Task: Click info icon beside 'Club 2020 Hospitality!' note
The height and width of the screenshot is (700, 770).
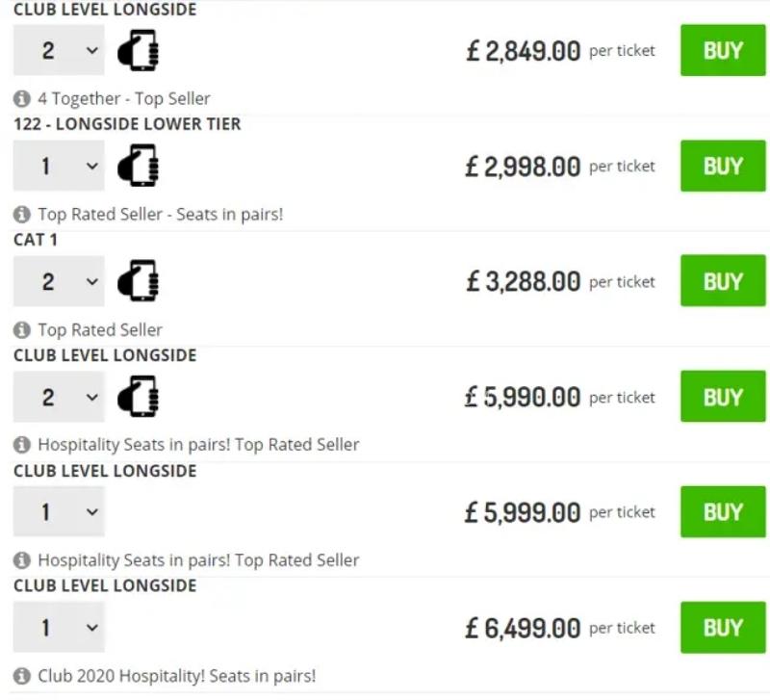Action: pyautogui.click(x=22, y=676)
